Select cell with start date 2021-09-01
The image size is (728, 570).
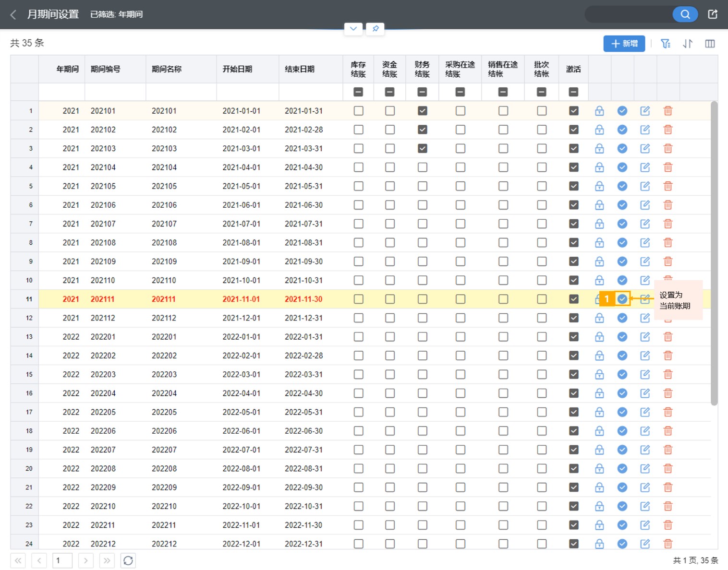click(x=241, y=261)
